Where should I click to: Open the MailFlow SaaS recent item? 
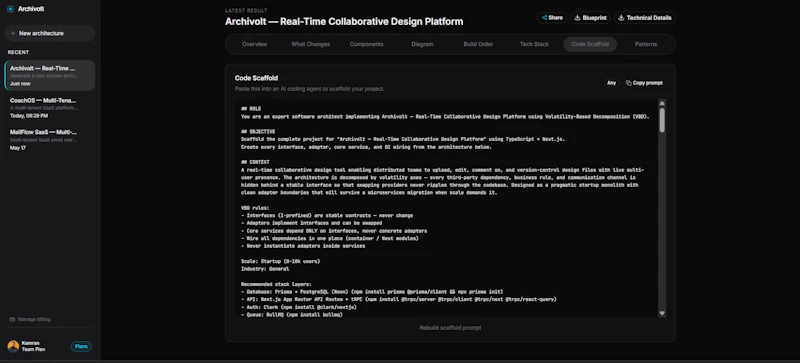[x=49, y=139]
